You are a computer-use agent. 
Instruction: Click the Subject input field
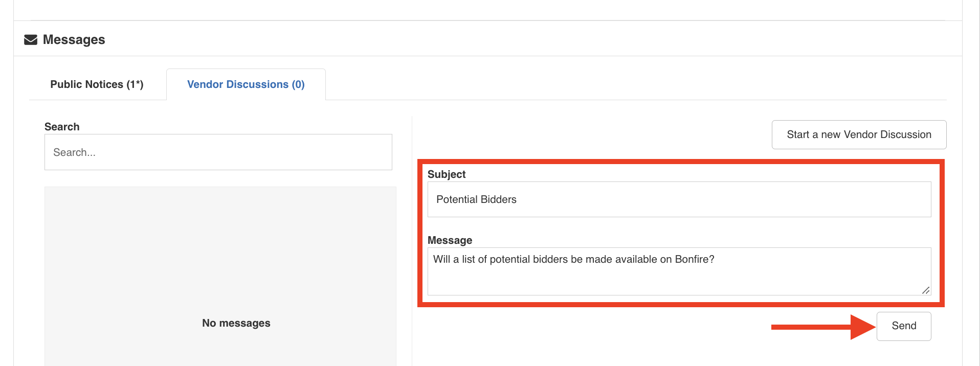point(679,199)
